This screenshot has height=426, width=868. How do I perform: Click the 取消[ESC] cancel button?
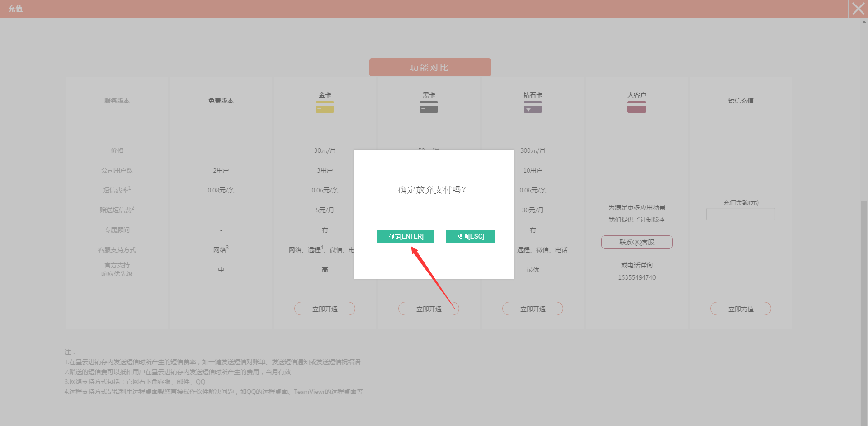[x=470, y=237]
